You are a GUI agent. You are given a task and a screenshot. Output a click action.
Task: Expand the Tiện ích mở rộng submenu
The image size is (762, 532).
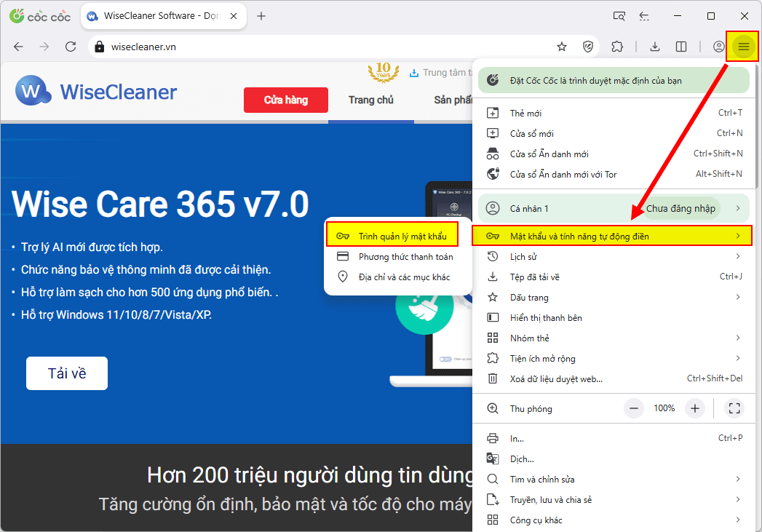[x=614, y=359]
